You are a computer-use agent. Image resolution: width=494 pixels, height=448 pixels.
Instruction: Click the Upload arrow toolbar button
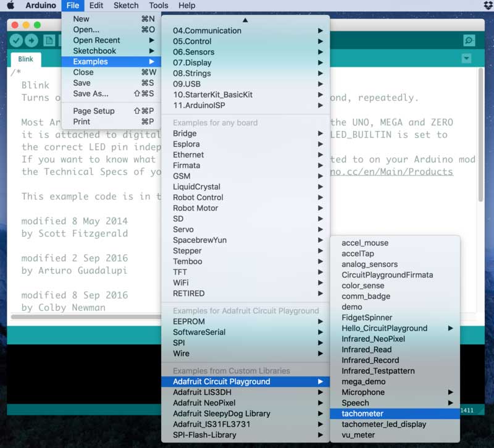(x=30, y=41)
